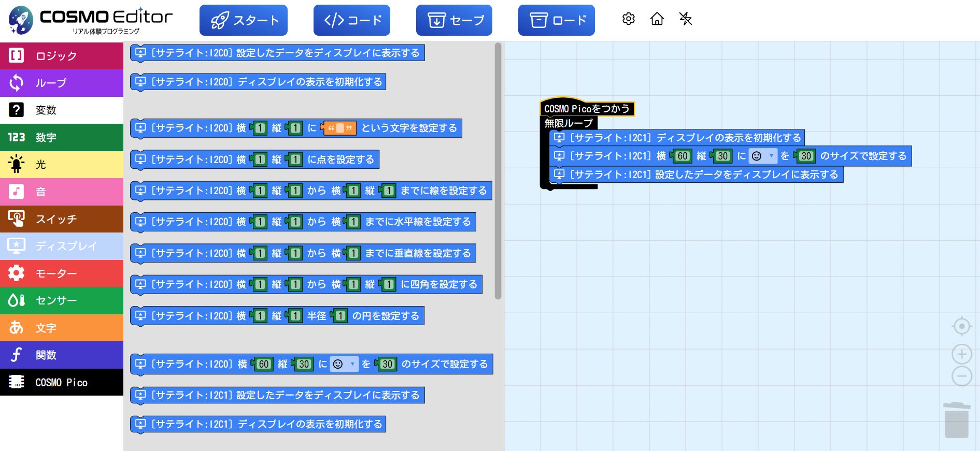Screen dimensions: 980x451
Task: Select the までに水平線を設定する block
Action: click(303, 222)
